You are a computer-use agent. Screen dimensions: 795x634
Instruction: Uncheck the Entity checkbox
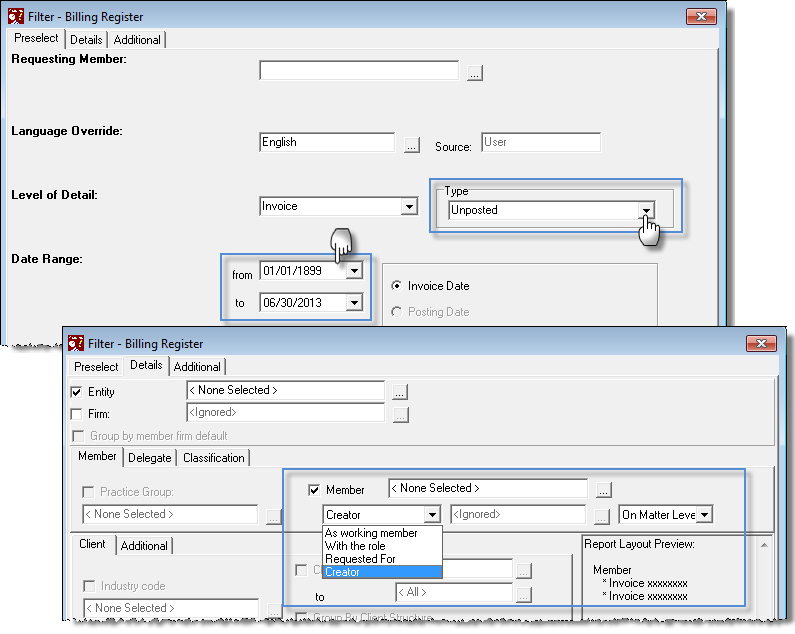tap(77, 392)
